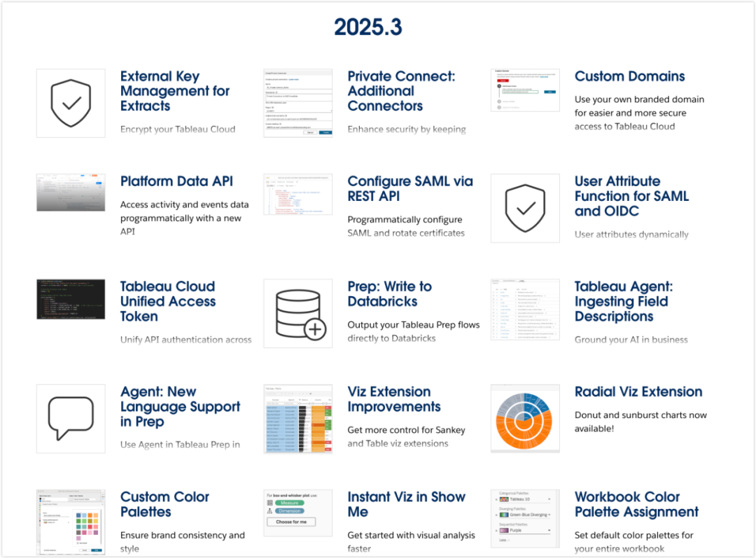Click the Custom Color Palettes thumbnail

pos(71,522)
